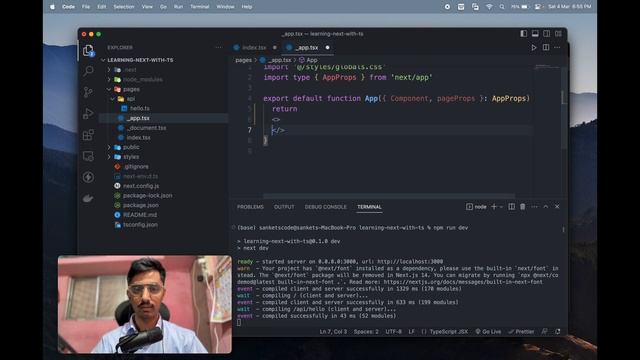Open package.json file

tap(140, 205)
